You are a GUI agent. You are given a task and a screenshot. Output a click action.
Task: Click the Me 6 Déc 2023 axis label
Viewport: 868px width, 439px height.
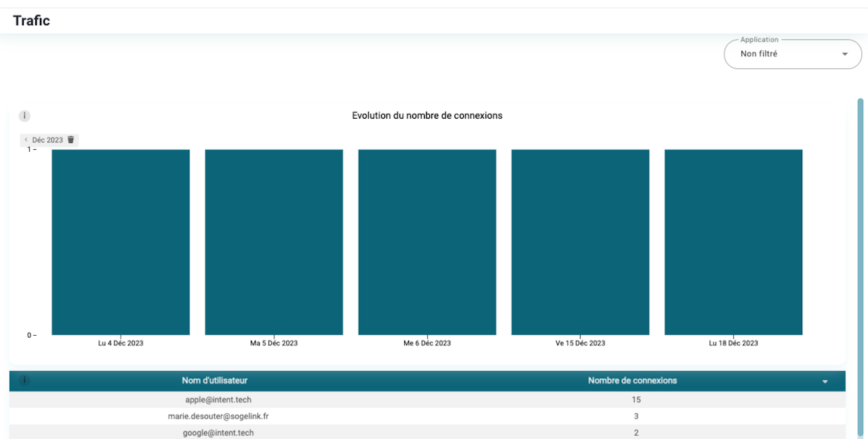point(427,343)
